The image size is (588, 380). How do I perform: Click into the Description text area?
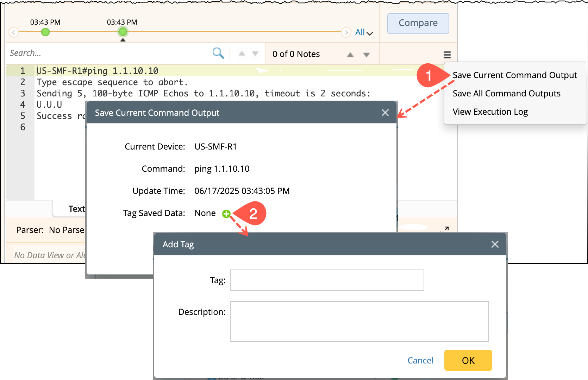click(x=359, y=321)
